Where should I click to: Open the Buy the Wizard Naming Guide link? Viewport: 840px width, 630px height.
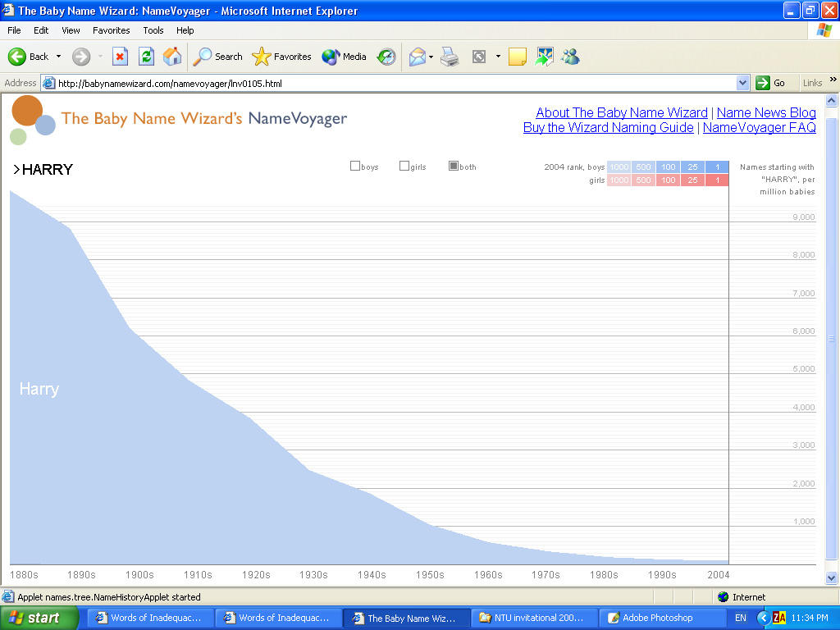click(609, 127)
